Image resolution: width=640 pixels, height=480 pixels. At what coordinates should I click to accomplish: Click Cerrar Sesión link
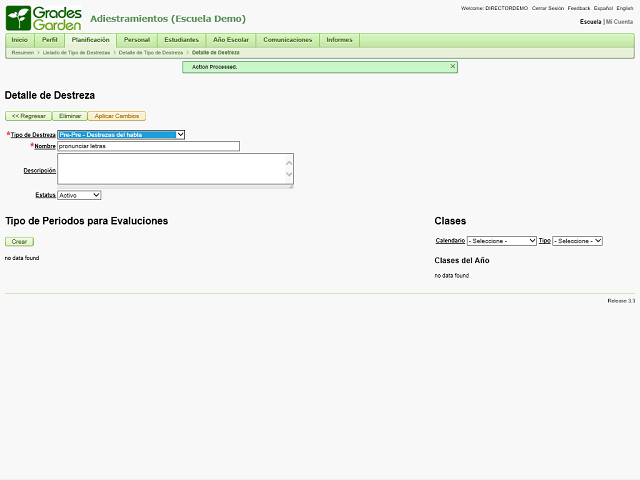548,8
